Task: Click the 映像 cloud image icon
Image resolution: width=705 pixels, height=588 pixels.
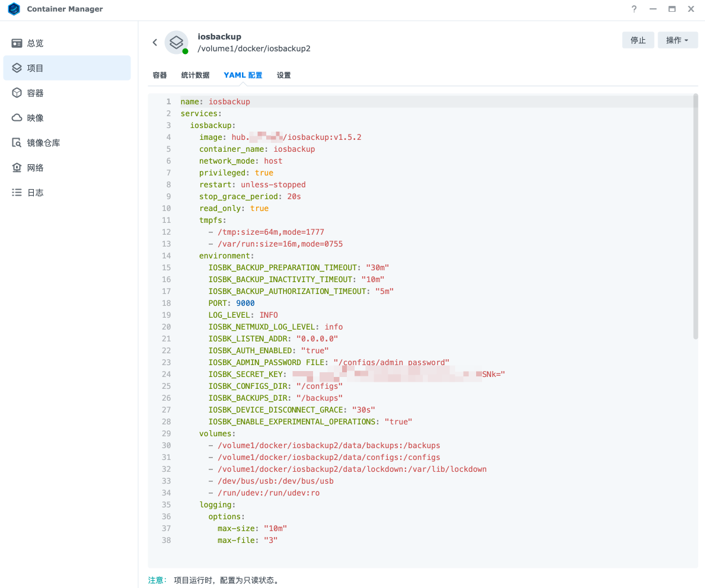Action: coord(17,118)
